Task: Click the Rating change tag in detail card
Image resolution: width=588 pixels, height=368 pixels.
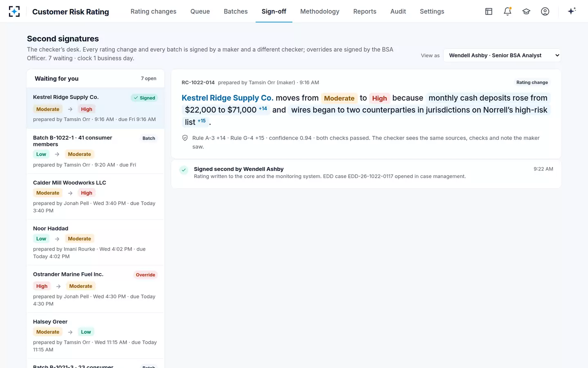Action: point(532,82)
